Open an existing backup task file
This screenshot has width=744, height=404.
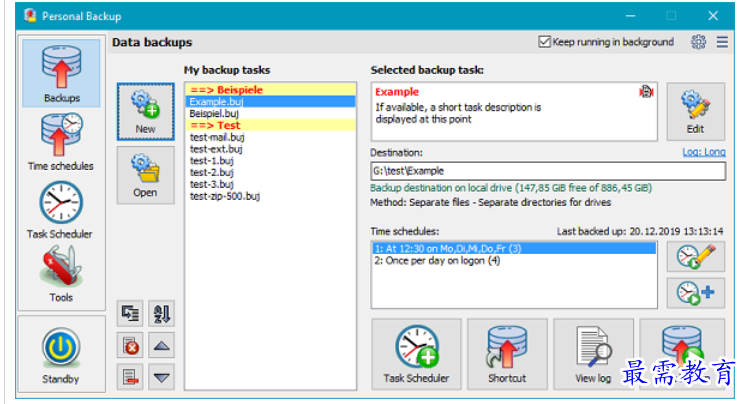[x=145, y=175]
